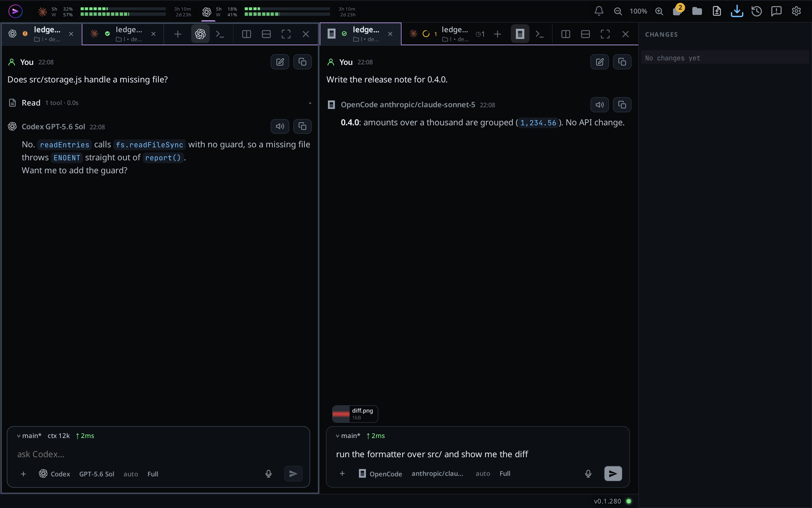The width and height of the screenshot is (812, 508).
Task: Add attachment in Codex input
Action: (23, 474)
